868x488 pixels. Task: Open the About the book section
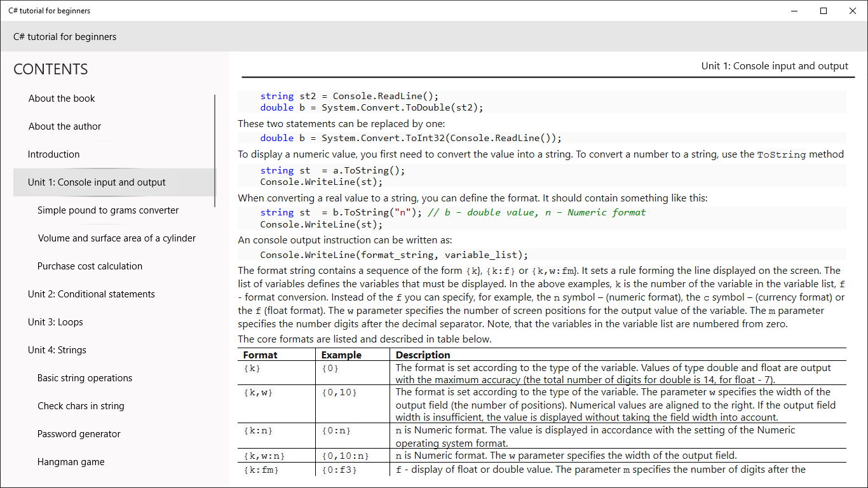tap(114, 98)
